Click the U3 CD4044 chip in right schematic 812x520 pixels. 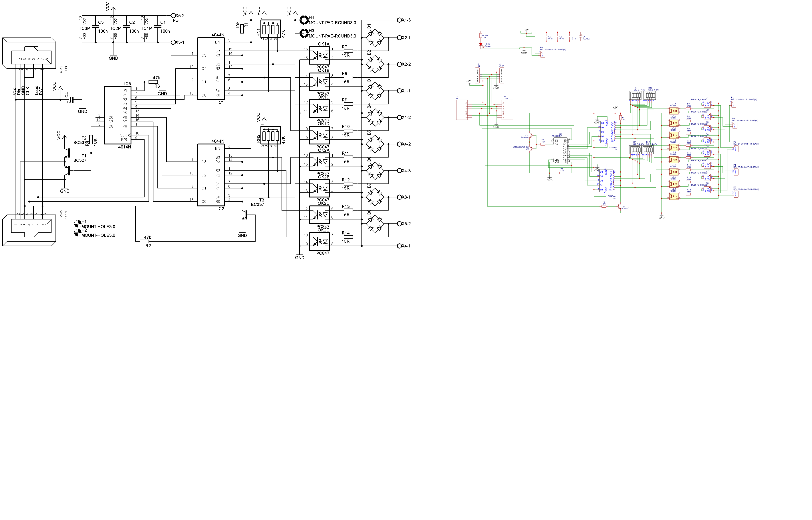coord(607,132)
